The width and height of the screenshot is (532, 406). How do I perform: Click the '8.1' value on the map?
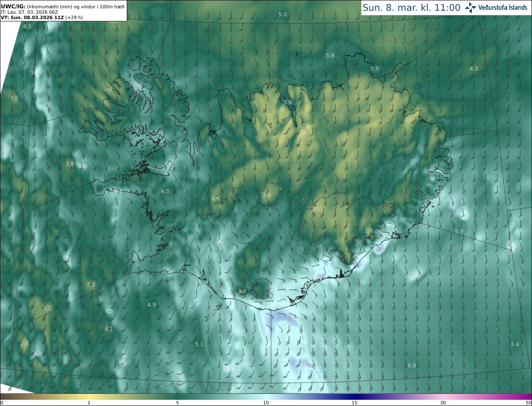pos(109,311)
